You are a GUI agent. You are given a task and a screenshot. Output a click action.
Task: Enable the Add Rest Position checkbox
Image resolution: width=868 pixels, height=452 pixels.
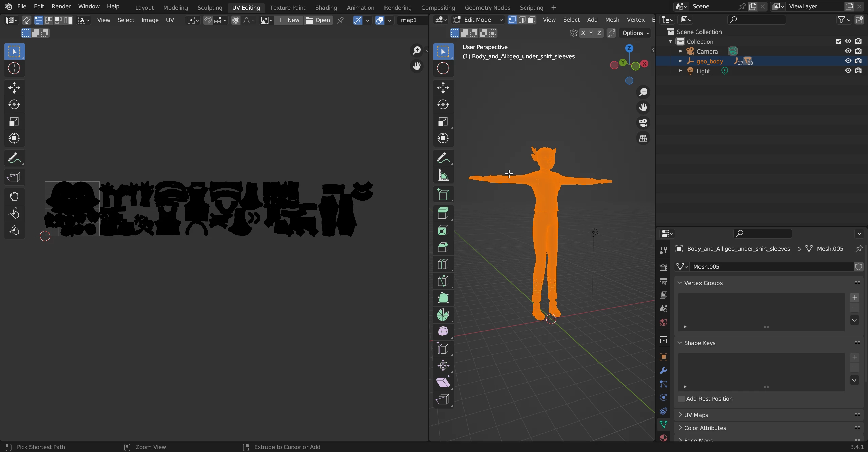point(681,399)
